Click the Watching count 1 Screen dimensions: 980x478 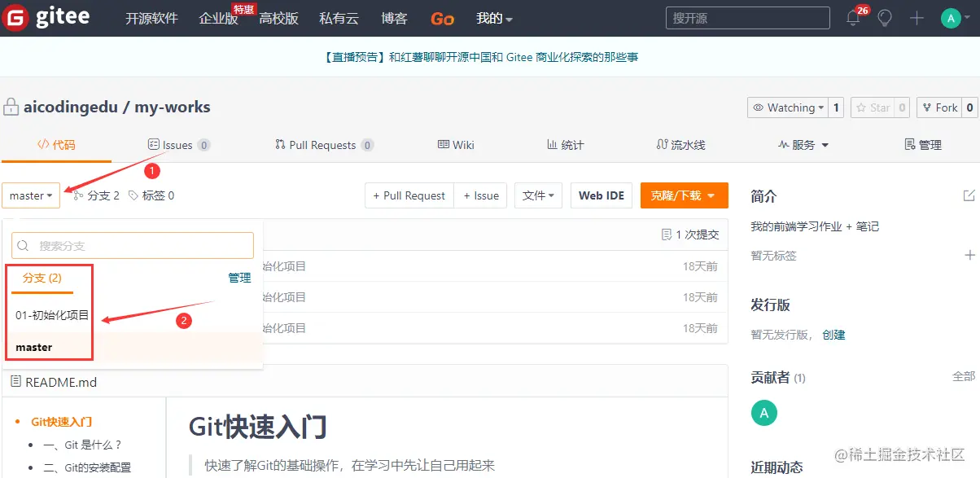pos(836,107)
